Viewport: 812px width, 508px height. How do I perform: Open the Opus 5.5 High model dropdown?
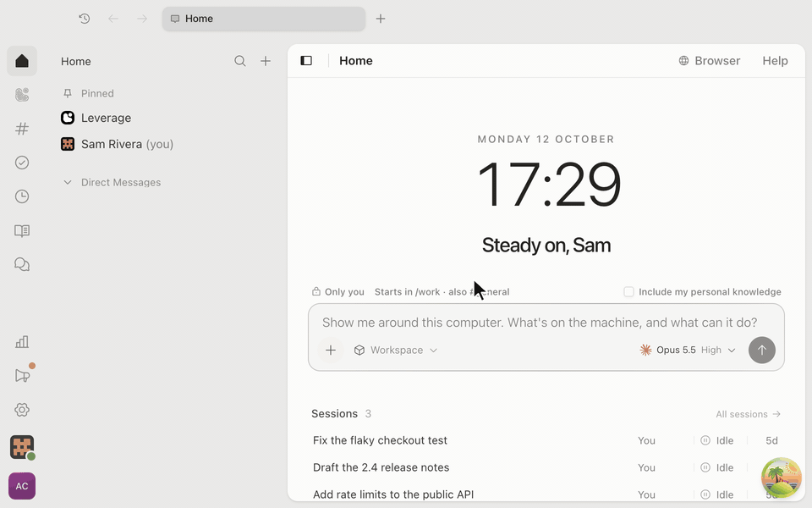click(688, 351)
